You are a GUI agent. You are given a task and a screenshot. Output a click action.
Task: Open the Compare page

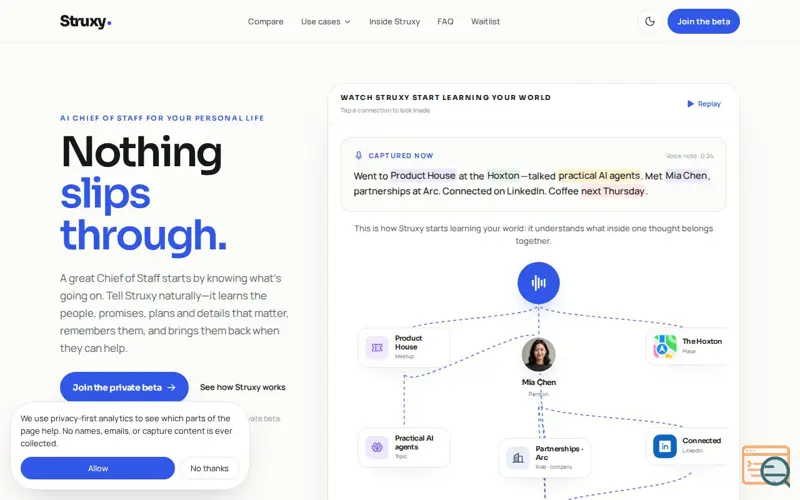point(265,21)
